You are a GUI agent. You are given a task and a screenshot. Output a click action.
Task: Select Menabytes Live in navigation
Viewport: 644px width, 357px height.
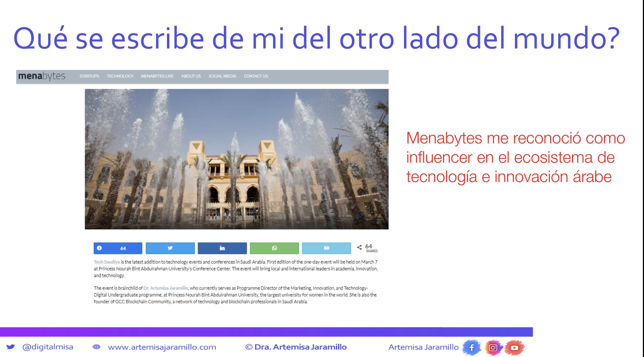click(x=157, y=76)
